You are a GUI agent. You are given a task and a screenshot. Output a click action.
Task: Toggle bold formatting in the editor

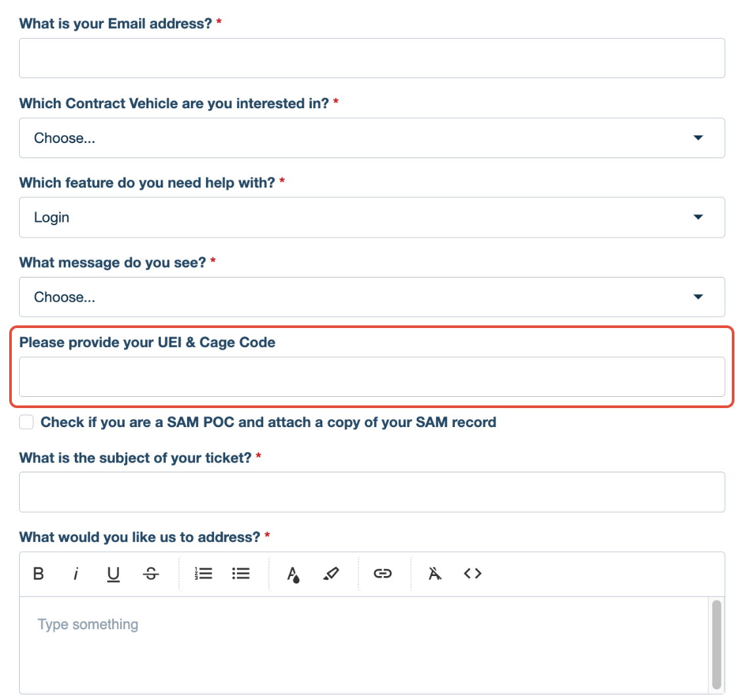pyautogui.click(x=38, y=573)
